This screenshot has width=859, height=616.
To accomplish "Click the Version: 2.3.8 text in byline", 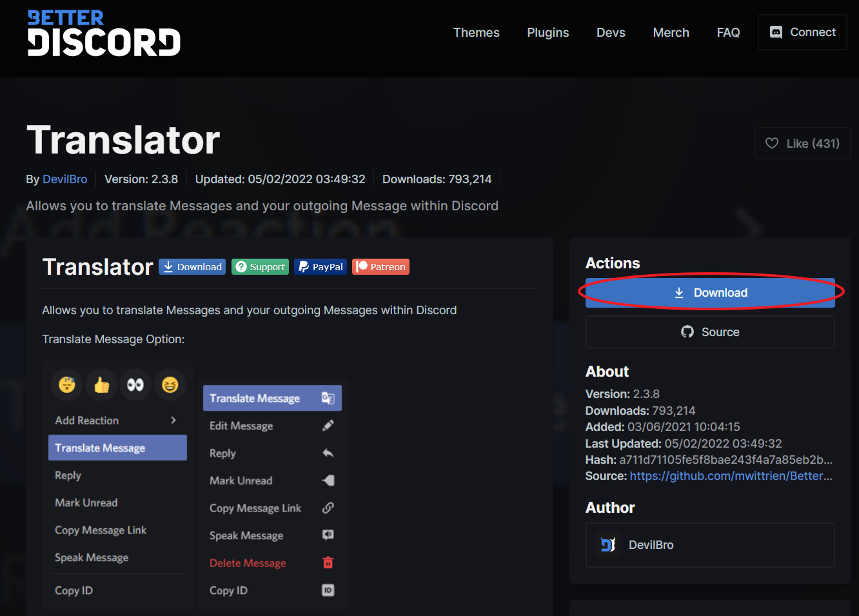I will pos(141,179).
